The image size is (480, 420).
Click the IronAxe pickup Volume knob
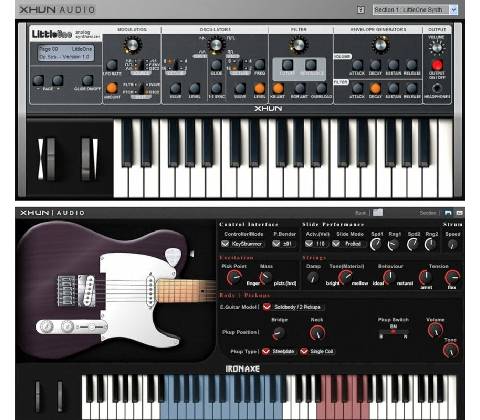pos(435,330)
